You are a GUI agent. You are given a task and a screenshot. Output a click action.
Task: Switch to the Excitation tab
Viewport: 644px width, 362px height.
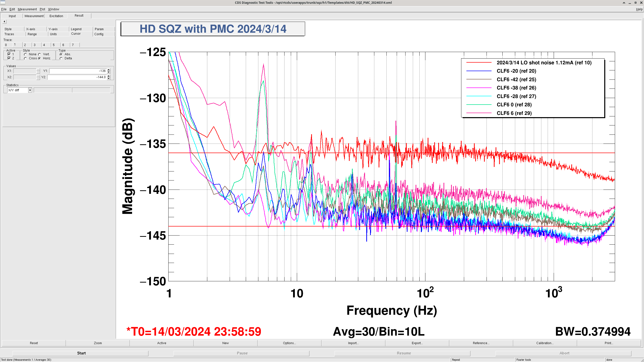(x=56, y=16)
